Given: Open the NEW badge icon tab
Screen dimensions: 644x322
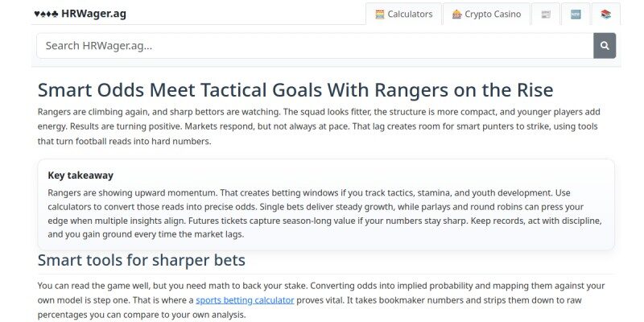Looking at the screenshot, I should tap(576, 14).
